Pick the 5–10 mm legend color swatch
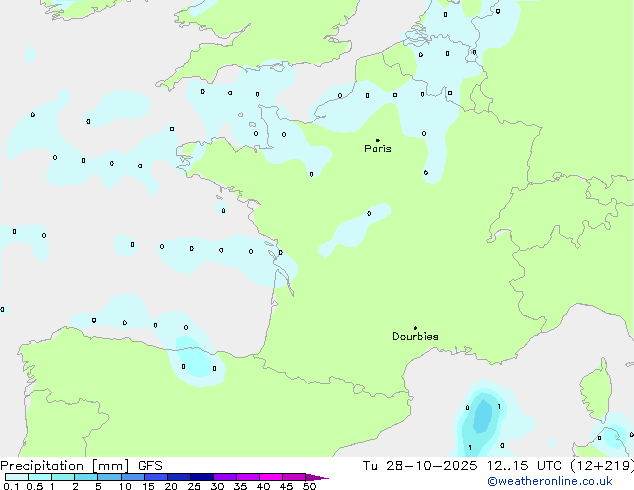This screenshot has height=490, width=634. coord(109,477)
